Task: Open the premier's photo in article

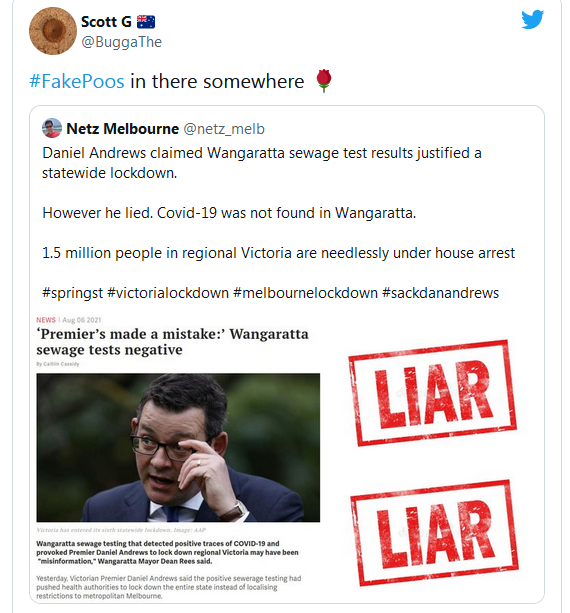Action: (178, 448)
